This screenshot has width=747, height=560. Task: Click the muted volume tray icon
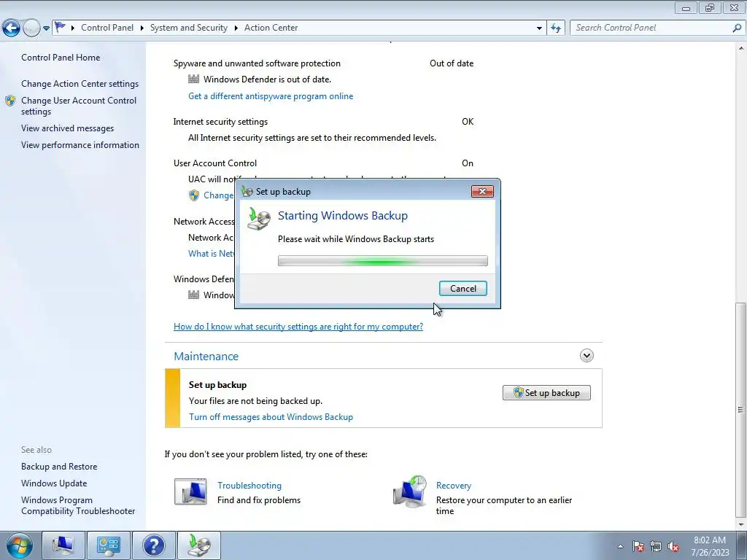coord(673,546)
